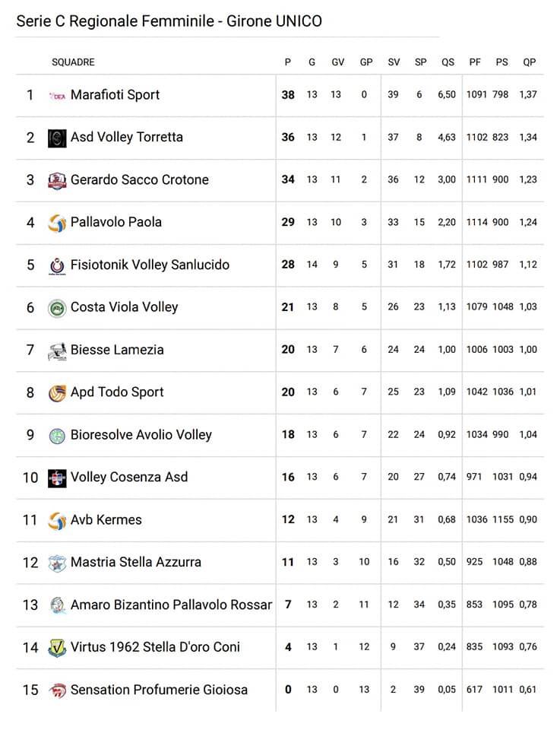
Task: Click the Virtus 1962 Stella D'oro logo
Action: pos(57,648)
